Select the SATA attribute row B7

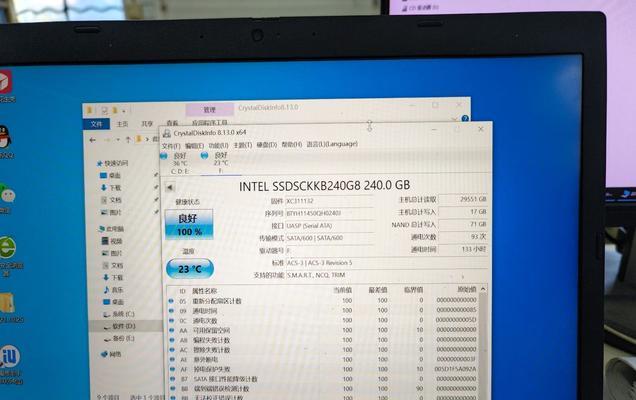point(323,379)
